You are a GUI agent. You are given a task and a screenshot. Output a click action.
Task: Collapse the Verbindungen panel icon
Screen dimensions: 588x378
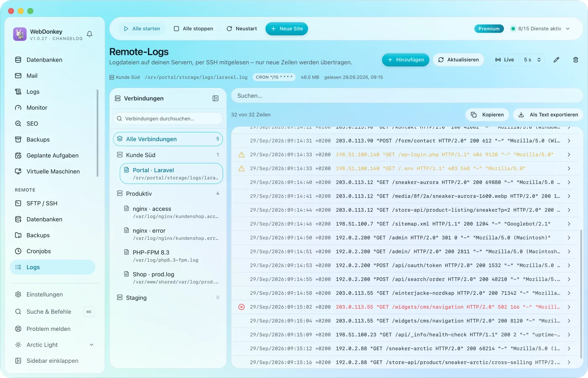tap(215, 98)
